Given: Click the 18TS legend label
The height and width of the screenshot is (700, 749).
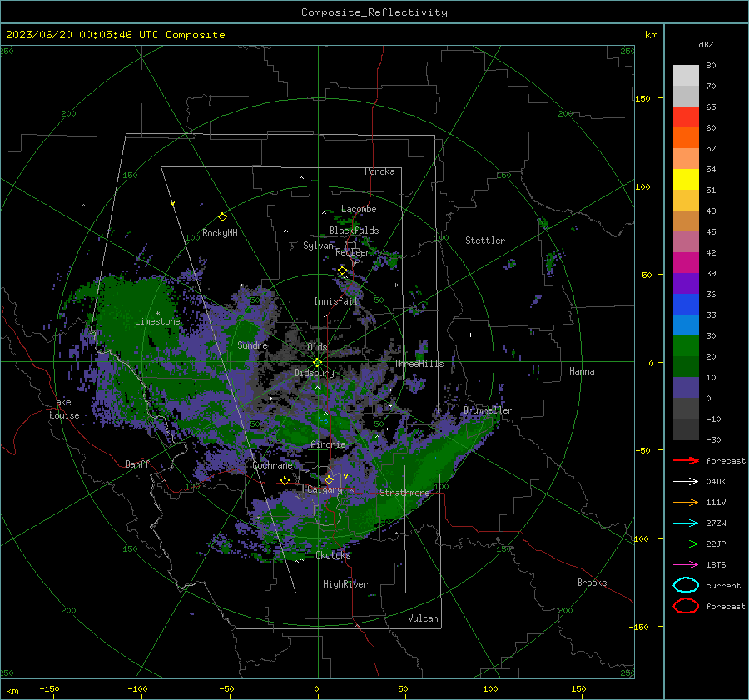Looking at the screenshot, I should [716, 565].
